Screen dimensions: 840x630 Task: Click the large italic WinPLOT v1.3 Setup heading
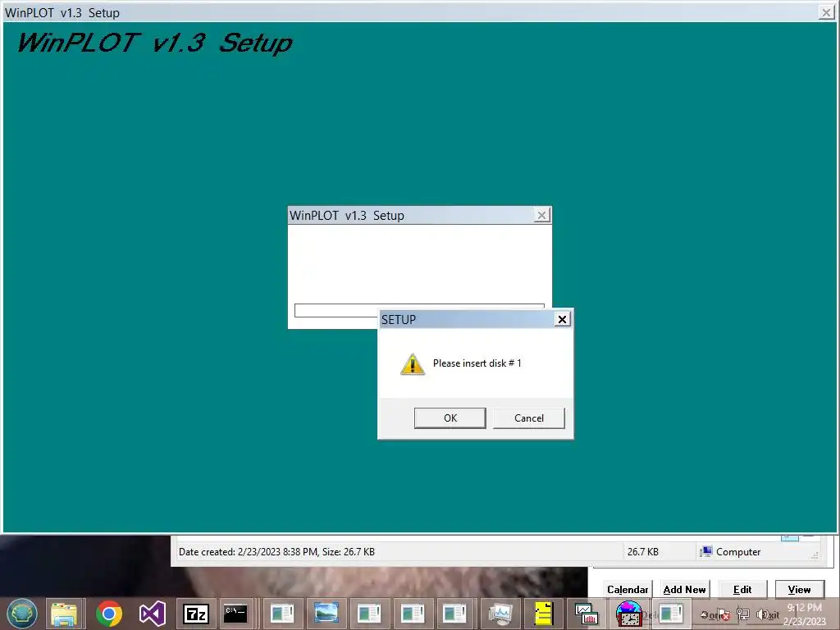[154, 43]
